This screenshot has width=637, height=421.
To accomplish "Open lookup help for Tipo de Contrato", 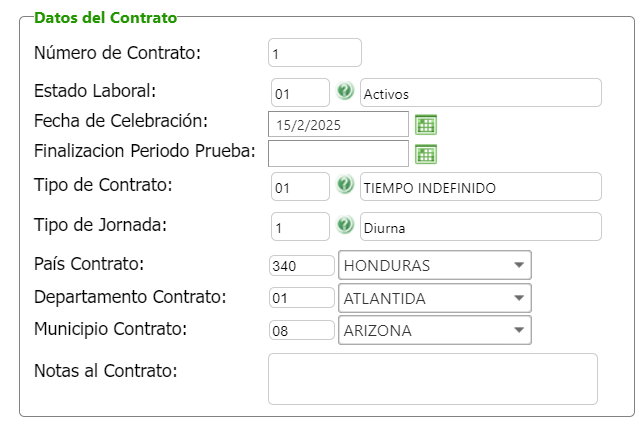I will point(345,186).
